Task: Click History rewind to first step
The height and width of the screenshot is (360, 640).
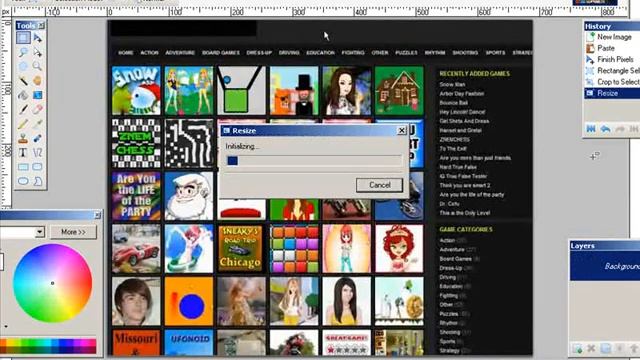Action: (591, 129)
